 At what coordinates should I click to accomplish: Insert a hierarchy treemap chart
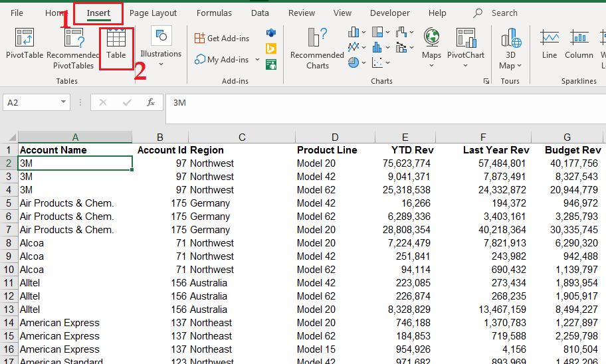click(x=377, y=32)
